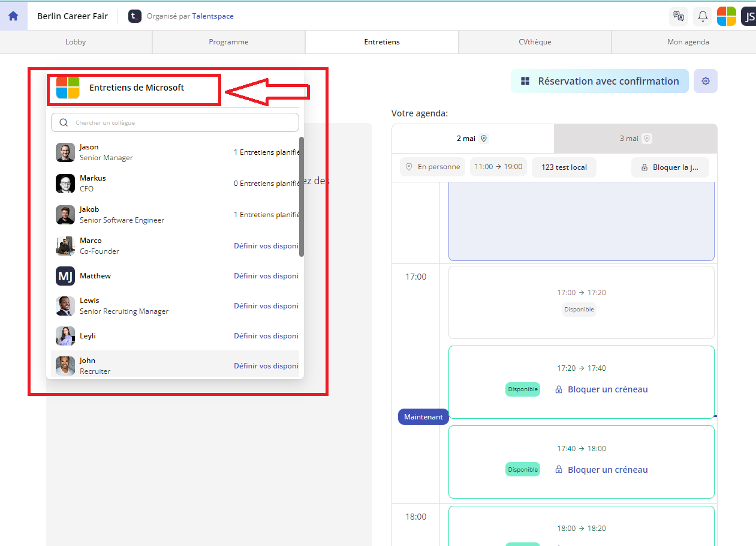Screen dimensions: 756x546
Task: Open the language translation icon
Action: (x=679, y=16)
